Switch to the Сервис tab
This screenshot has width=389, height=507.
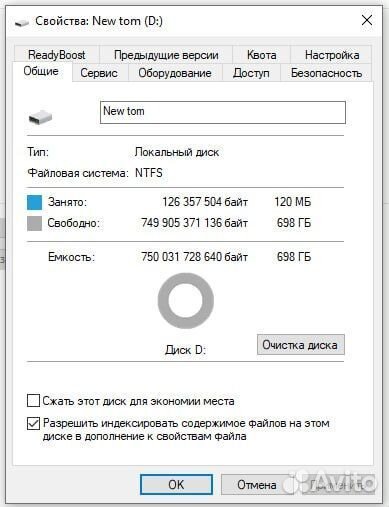pyautogui.click(x=99, y=73)
